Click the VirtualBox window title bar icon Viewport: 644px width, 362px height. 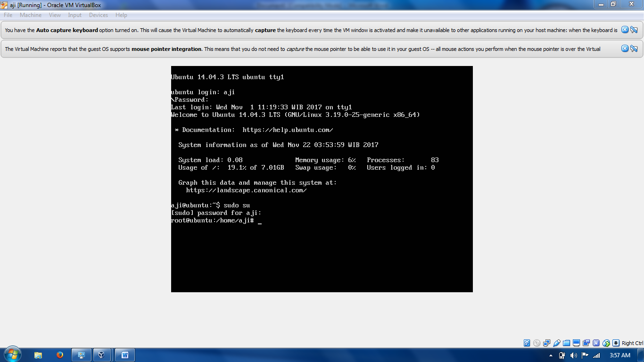(x=4, y=5)
